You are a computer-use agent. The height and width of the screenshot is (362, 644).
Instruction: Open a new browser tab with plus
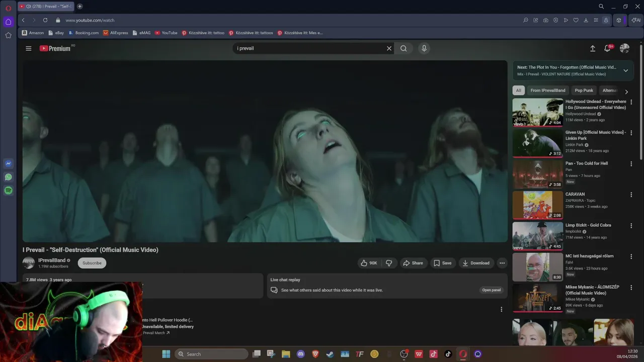(x=79, y=7)
